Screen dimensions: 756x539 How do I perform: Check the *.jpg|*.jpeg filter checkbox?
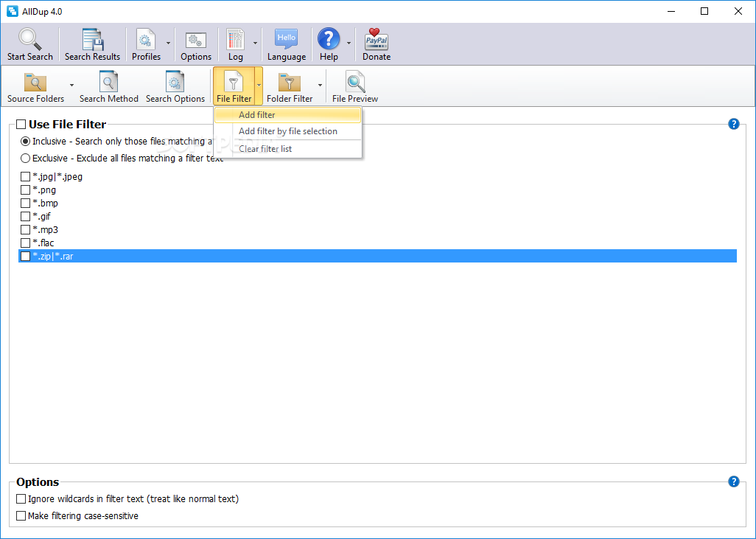pos(26,177)
